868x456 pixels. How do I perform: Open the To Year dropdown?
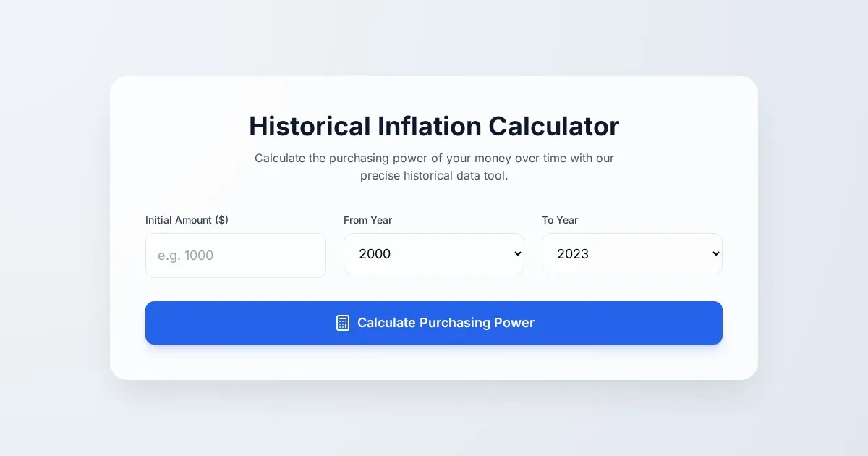click(632, 254)
